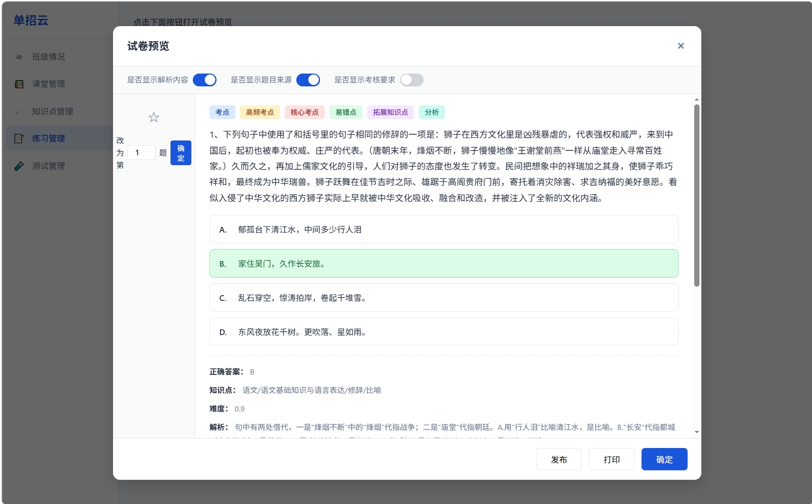
Task: Click the 打印 button
Action: pyautogui.click(x=612, y=459)
